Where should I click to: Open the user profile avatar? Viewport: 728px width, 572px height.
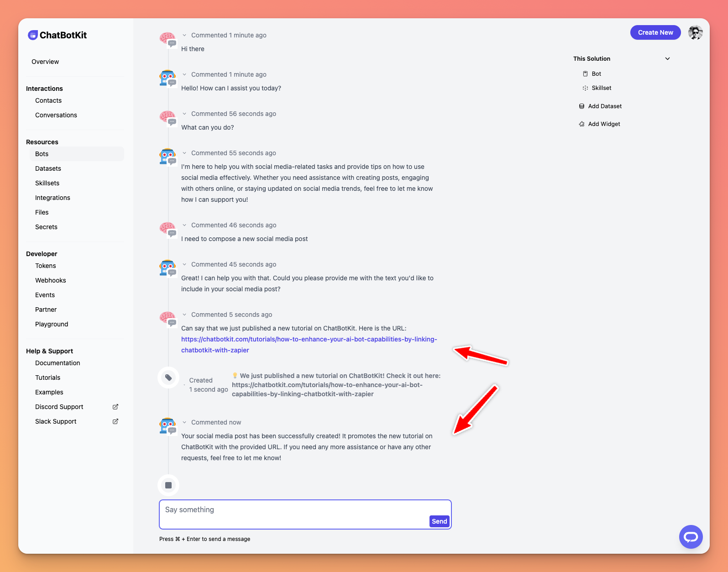tap(695, 32)
